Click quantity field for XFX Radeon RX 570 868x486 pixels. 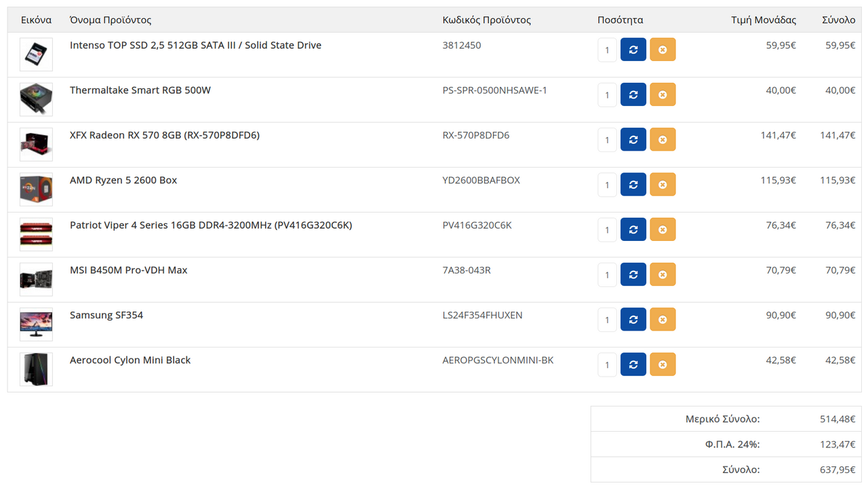pyautogui.click(x=607, y=140)
